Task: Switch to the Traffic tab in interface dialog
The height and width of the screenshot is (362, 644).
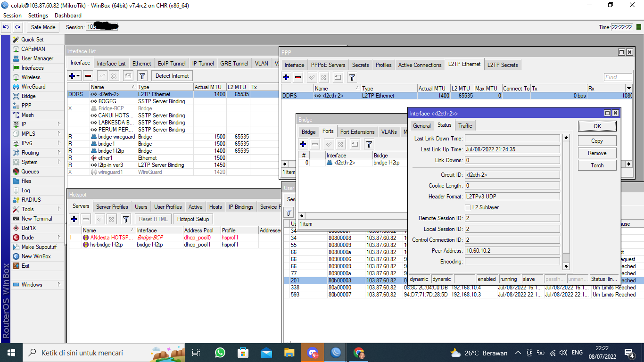Action: pyautogui.click(x=465, y=125)
